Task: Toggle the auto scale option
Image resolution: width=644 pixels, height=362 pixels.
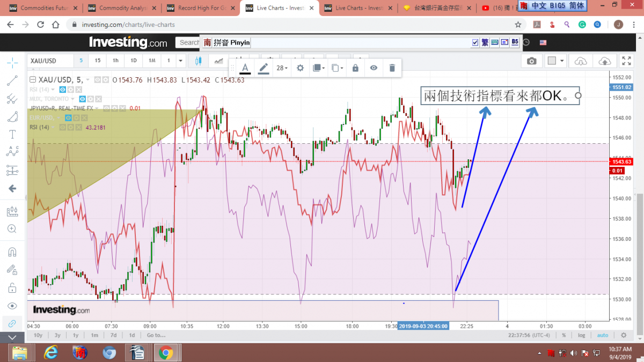Action: [x=603, y=335]
